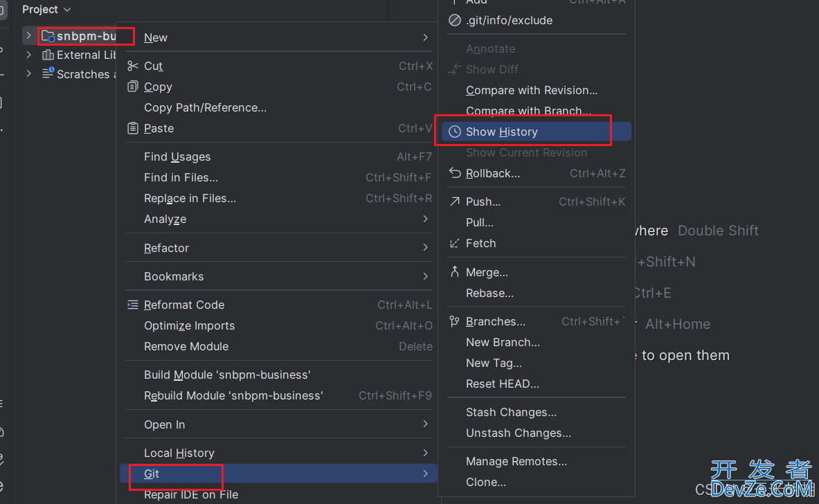This screenshot has width=819, height=504.
Task: Select Compare with Revision menu entry
Action: click(531, 90)
